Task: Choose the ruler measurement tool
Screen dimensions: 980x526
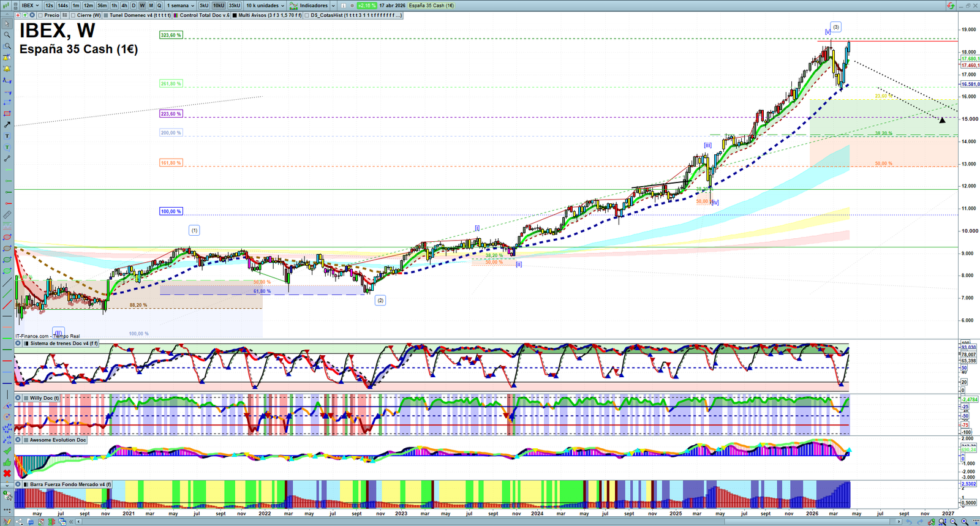Action: (7, 215)
